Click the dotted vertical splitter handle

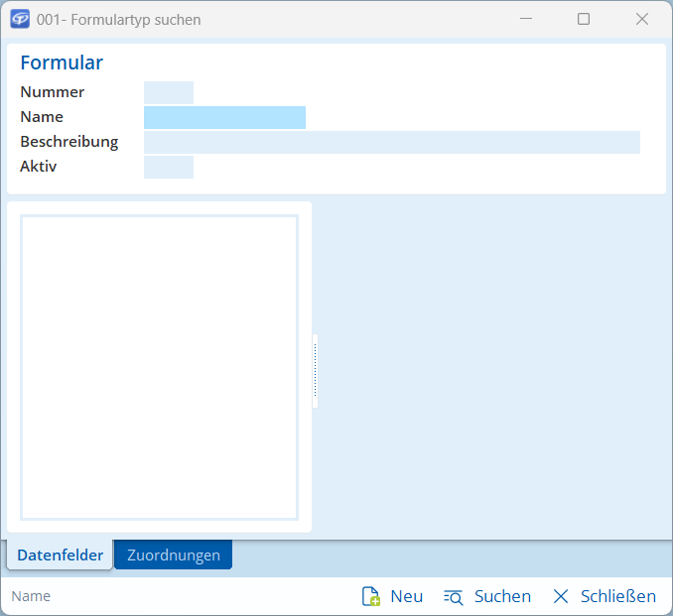click(315, 371)
